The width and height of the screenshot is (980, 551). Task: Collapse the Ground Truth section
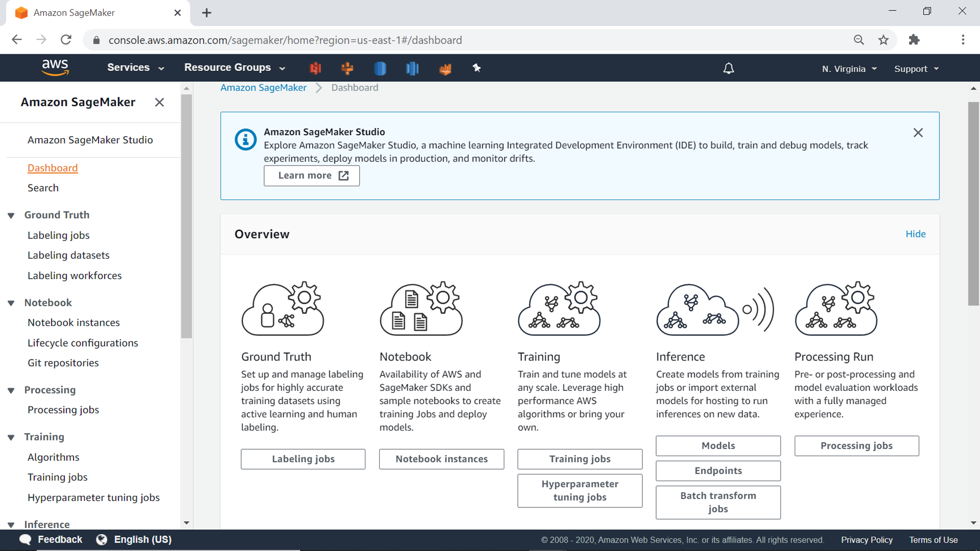12,215
